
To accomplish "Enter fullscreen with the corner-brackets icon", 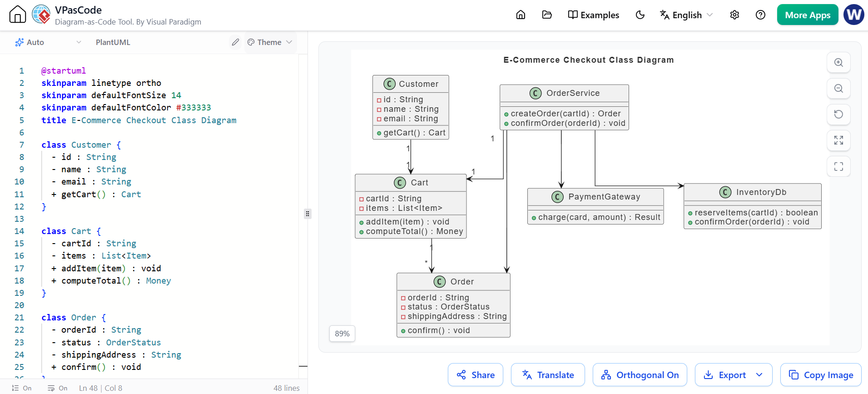I will tap(838, 166).
